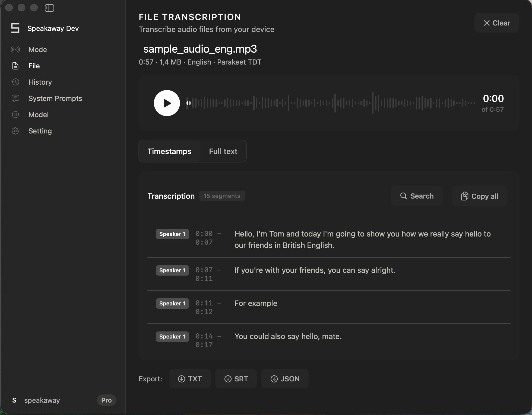The width and height of the screenshot is (532, 415).
Task: Jump to timestamp 0:07 – 0:11
Action: 208,274
